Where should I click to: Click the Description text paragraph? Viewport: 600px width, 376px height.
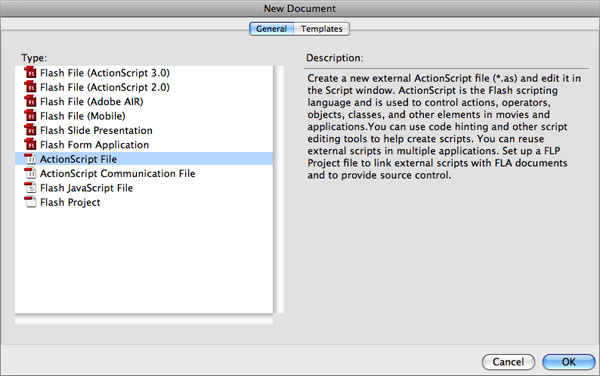pos(444,127)
